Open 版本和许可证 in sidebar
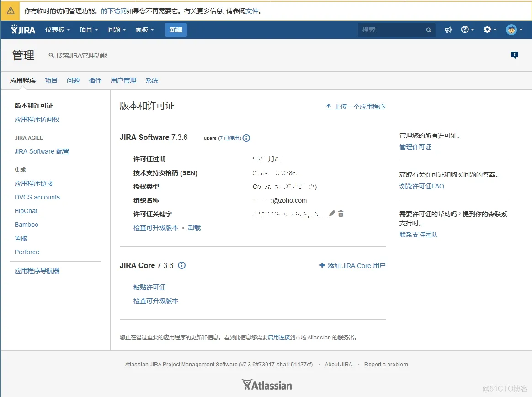 point(33,106)
